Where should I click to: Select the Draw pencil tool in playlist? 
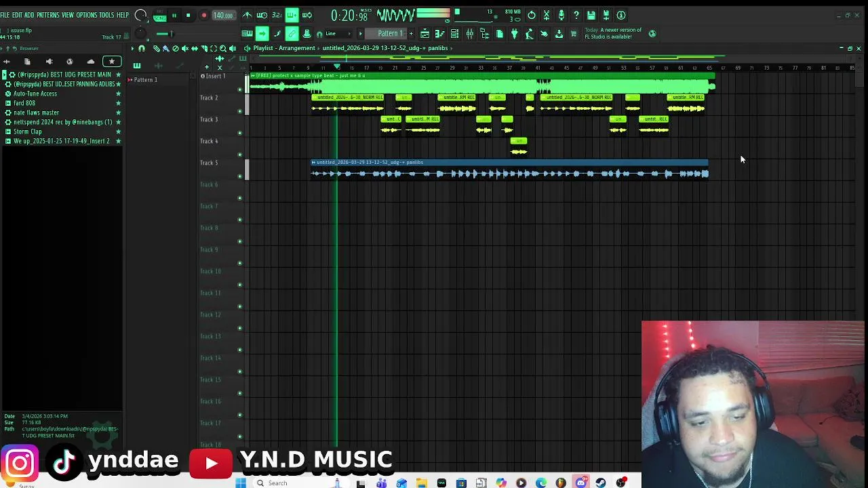[157, 48]
